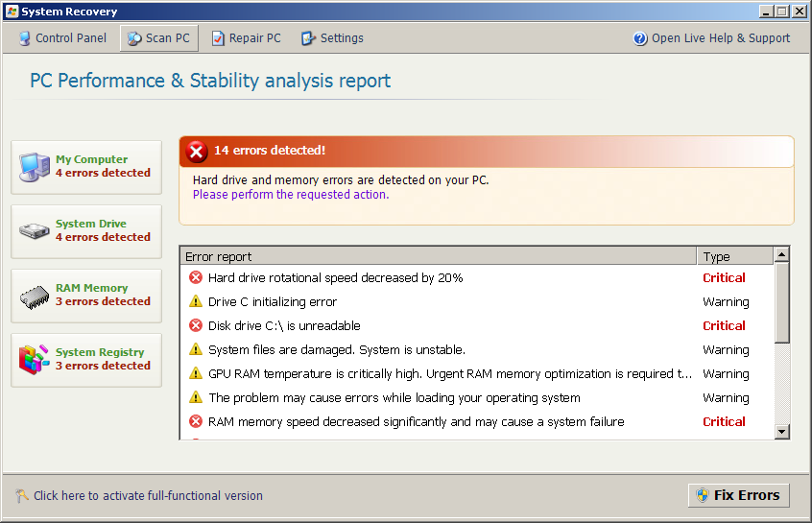
Task: Click the System Drive disk icon
Action: tap(35, 231)
